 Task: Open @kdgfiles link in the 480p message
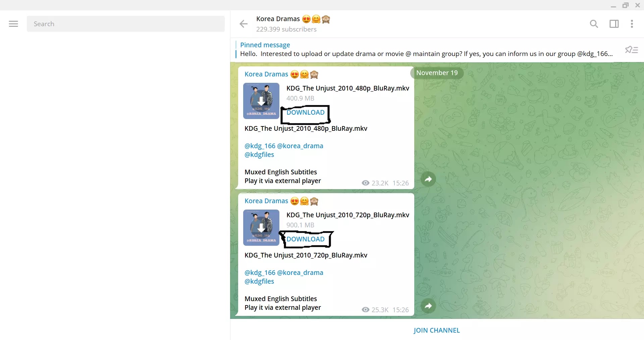point(259,155)
